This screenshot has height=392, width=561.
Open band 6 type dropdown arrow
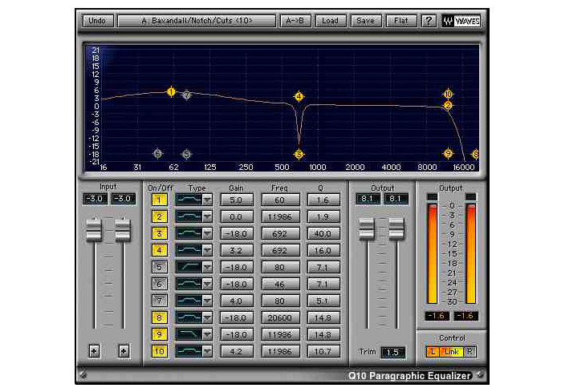click(207, 284)
